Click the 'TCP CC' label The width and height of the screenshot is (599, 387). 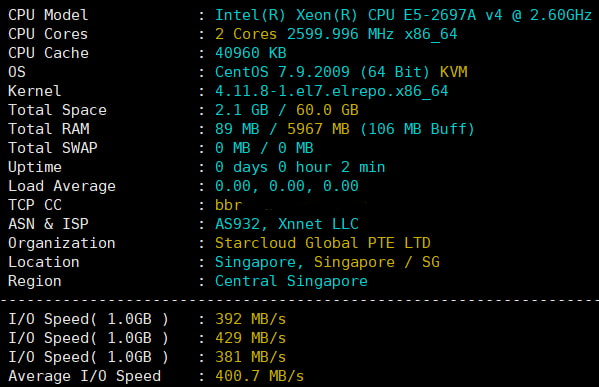(x=35, y=205)
